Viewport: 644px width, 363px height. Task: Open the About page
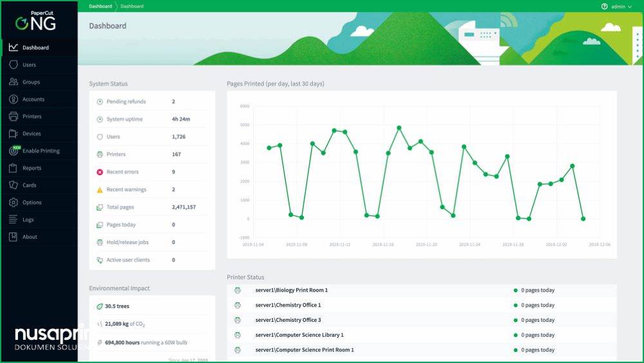coord(30,237)
